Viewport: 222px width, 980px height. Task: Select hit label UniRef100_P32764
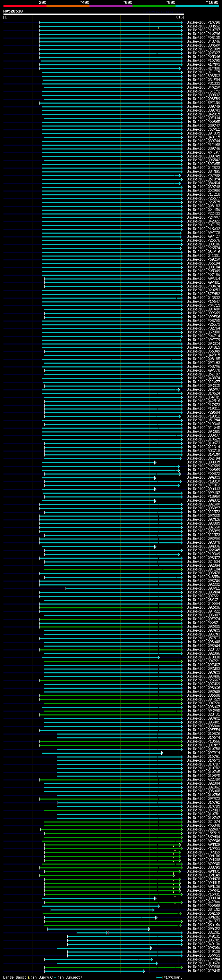click(203, 328)
